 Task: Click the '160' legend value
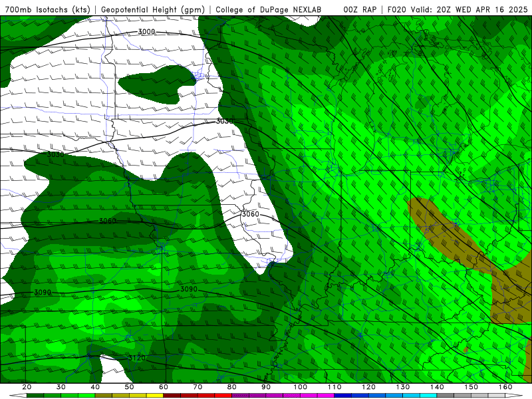tap(505, 387)
